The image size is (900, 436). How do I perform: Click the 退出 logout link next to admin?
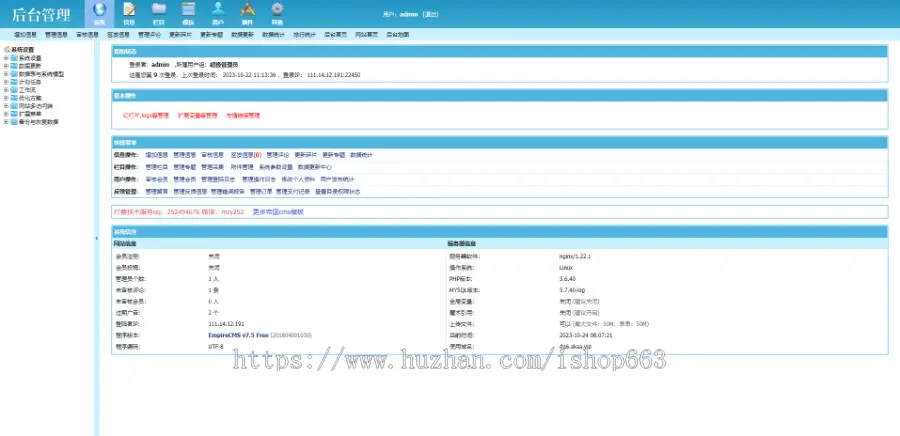tap(430, 15)
